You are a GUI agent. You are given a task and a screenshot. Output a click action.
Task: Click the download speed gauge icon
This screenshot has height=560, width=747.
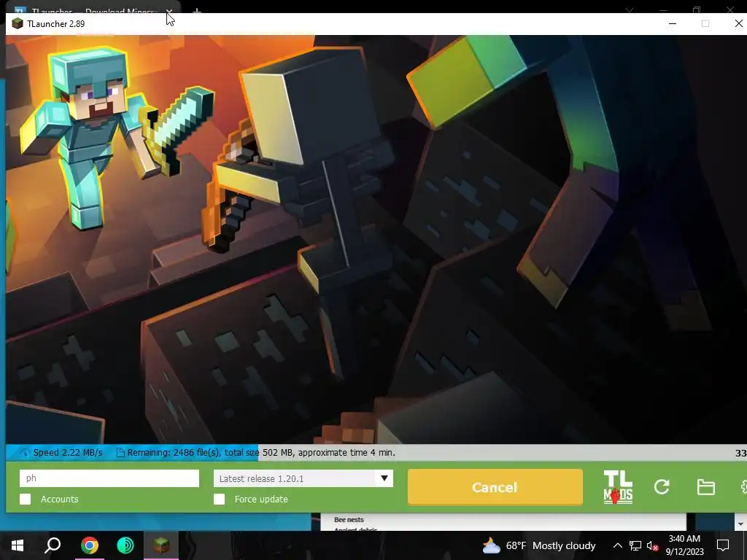[26, 452]
